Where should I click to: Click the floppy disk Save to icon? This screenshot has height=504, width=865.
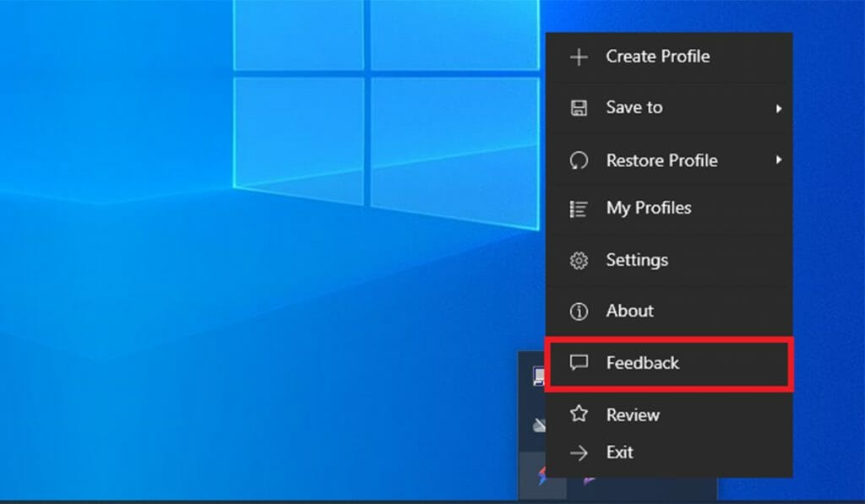click(x=579, y=108)
